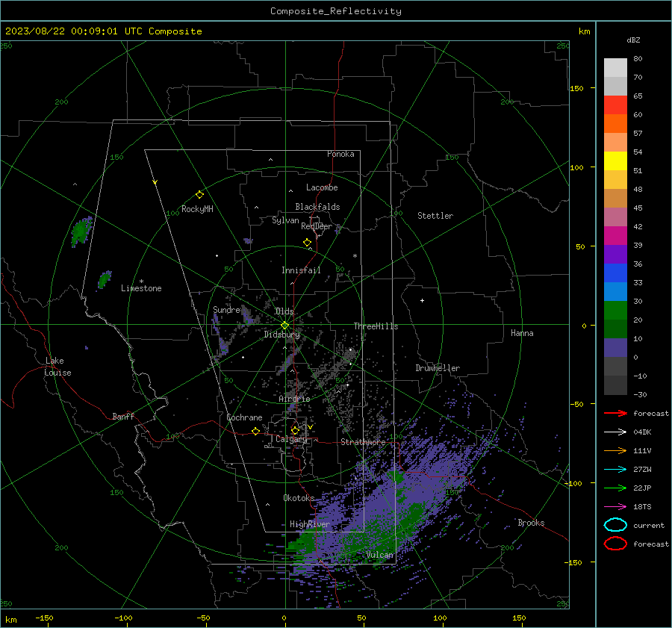Click the 65 dBZ red color swatch
672x628 pixels.
[615, 105]
